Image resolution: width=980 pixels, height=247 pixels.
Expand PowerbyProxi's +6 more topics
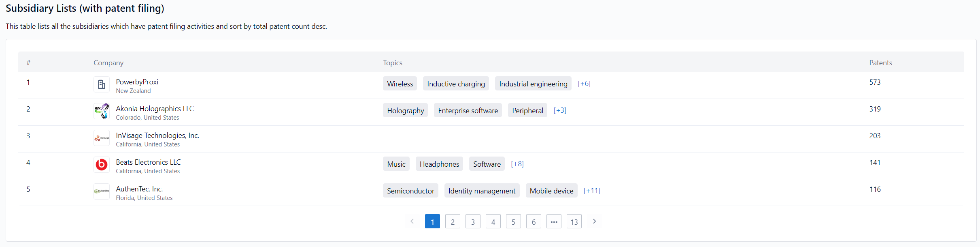[584, 84]
